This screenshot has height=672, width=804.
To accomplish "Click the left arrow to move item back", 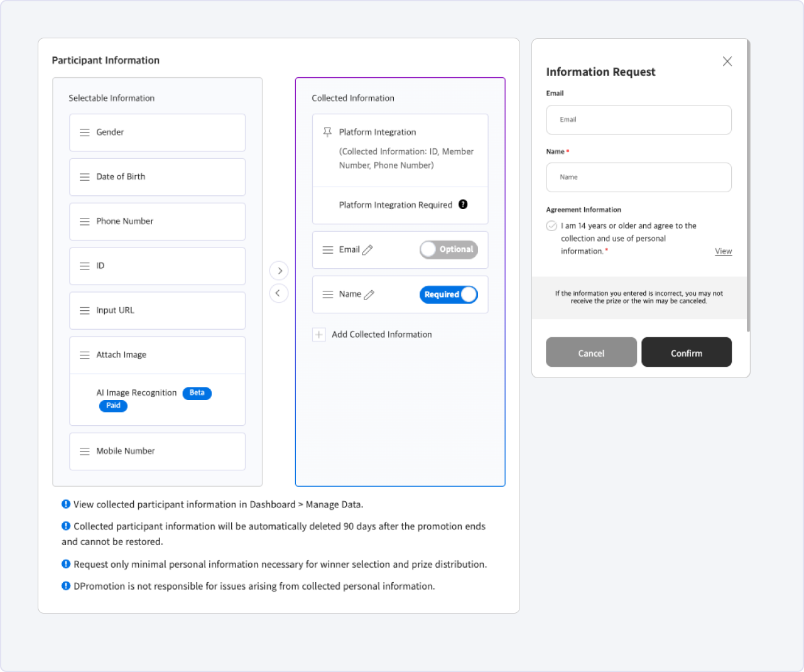I will click(279, 293).
